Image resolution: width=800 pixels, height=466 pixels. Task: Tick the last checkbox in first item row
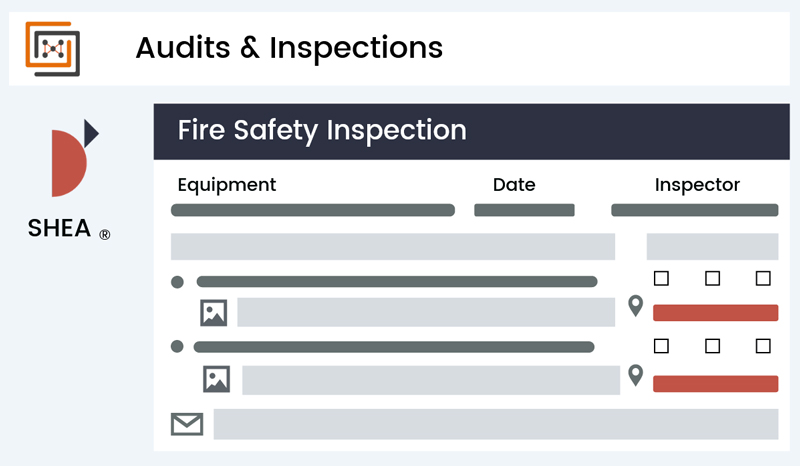click(x=763, y=278)
